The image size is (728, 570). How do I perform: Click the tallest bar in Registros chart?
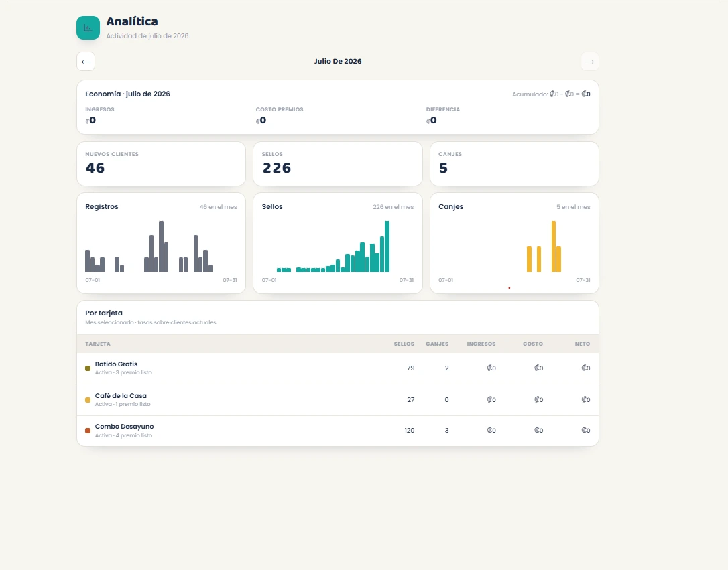pyautogui.click(x=161, y=246)
